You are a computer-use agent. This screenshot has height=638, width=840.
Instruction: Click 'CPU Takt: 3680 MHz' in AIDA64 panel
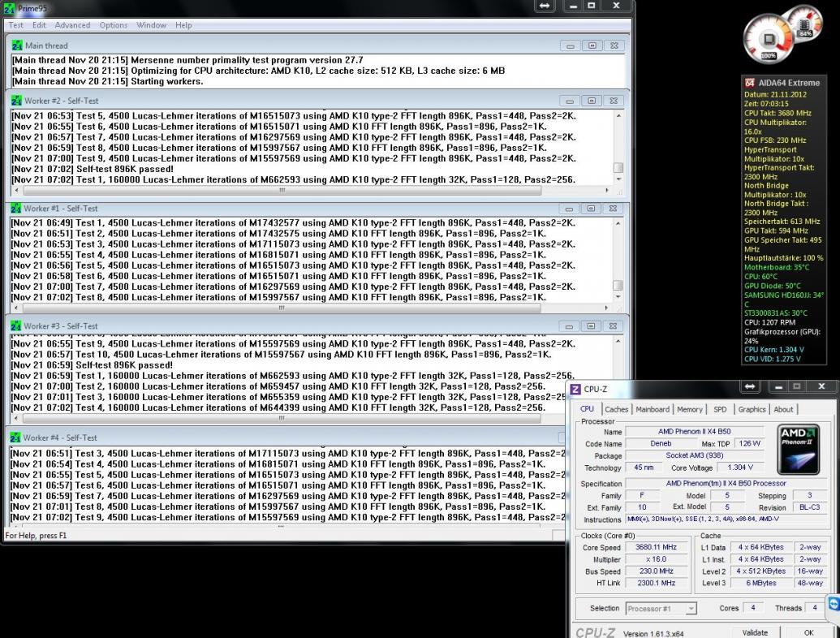coord(778,113)
